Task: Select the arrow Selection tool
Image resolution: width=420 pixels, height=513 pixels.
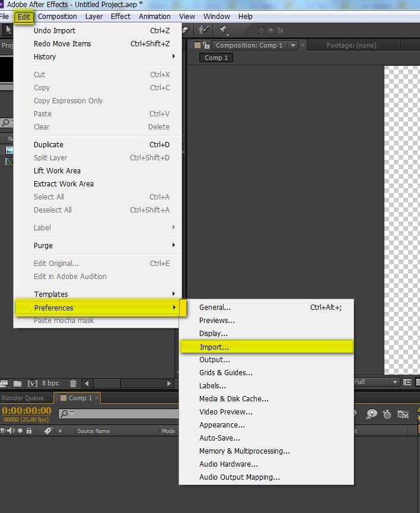Action: (x=8, y=30)
